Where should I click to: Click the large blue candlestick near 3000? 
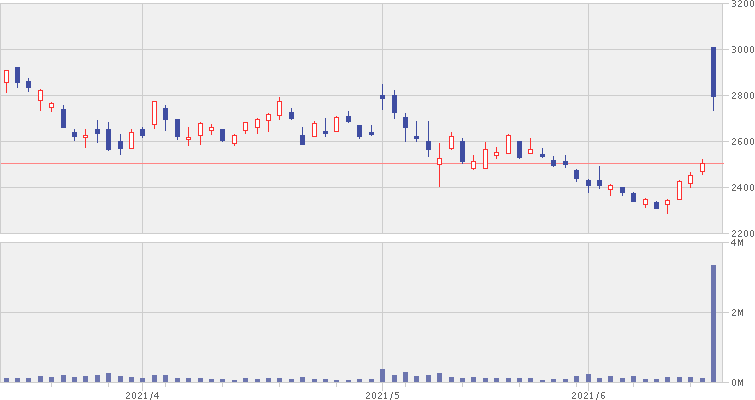point(714,72)
